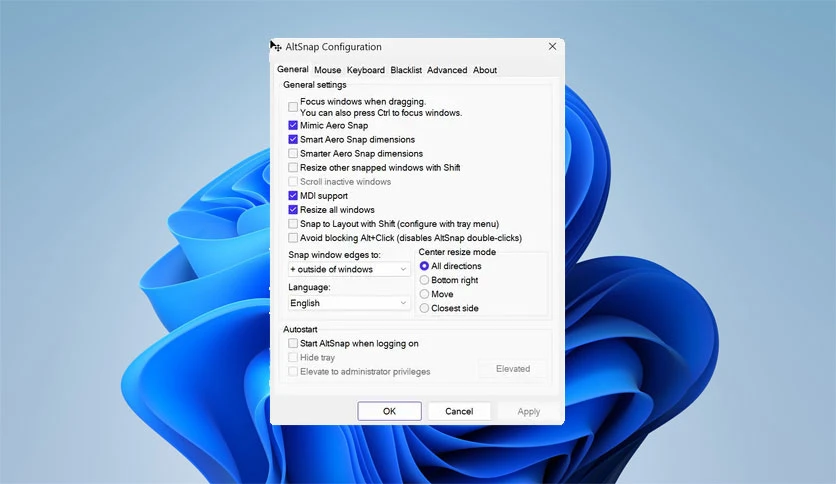Click the Elevated button
This screenshot has height=484, width=836.
pyautogui.click(x=513, y=369)
